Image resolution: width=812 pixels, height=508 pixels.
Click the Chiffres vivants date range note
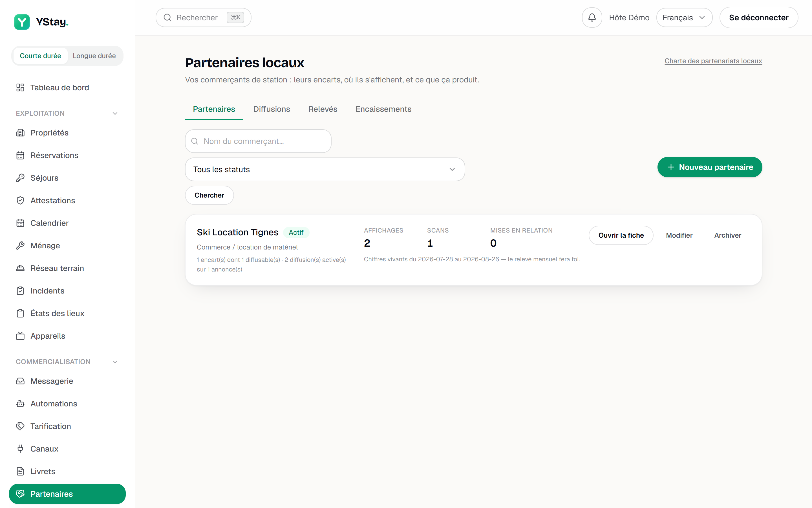tap(472, 259)
